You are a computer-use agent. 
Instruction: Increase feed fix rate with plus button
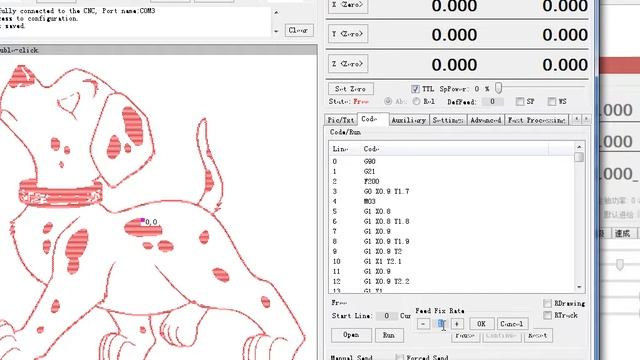click(x=457, y=324)
